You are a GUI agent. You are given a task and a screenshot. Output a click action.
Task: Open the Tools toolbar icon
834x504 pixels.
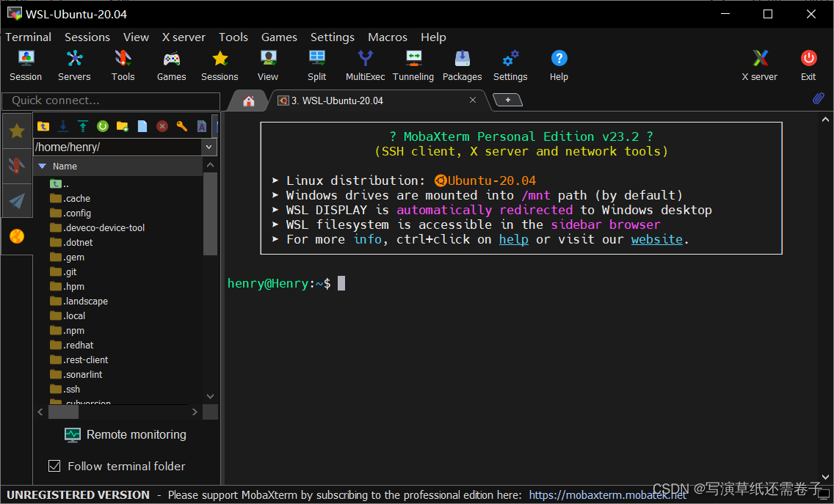(123, 66)
